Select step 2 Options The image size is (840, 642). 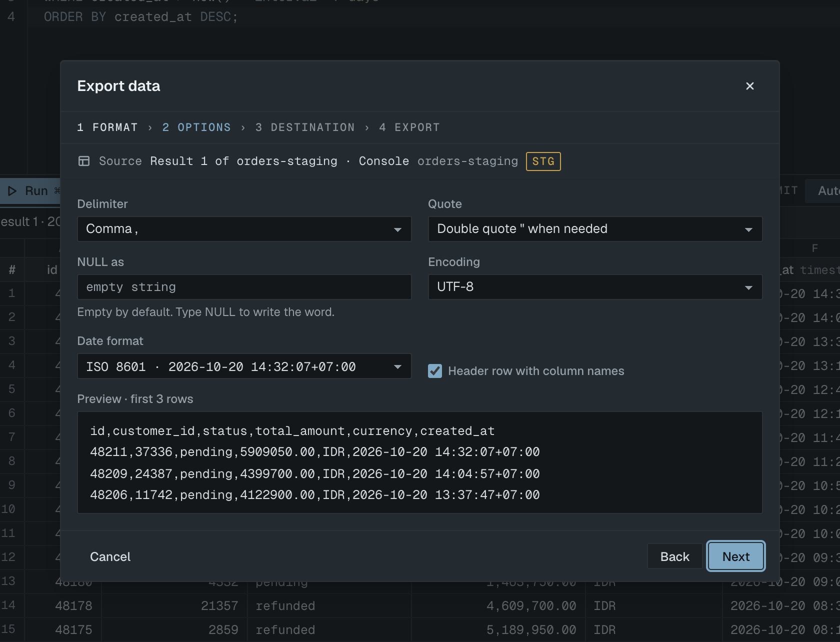click(196, 127)
